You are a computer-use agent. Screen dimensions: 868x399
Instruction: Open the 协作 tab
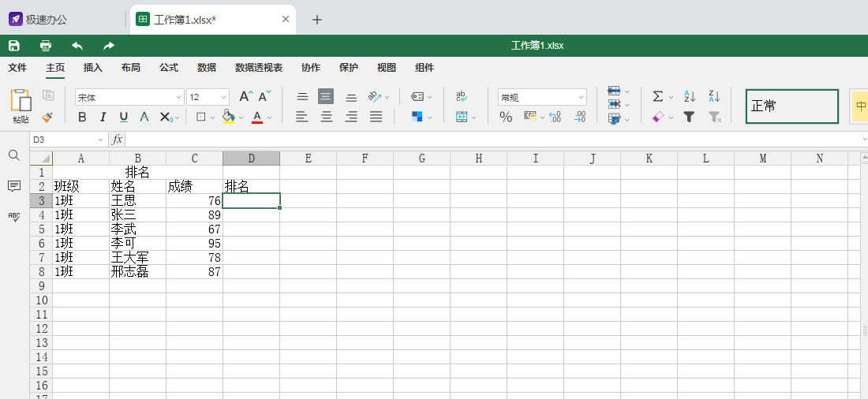311,68
